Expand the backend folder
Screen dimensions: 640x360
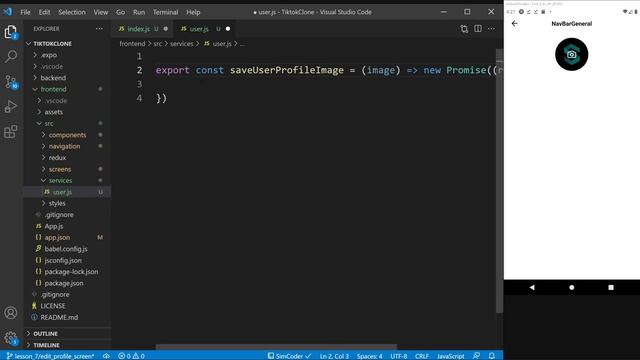point(53,78)
